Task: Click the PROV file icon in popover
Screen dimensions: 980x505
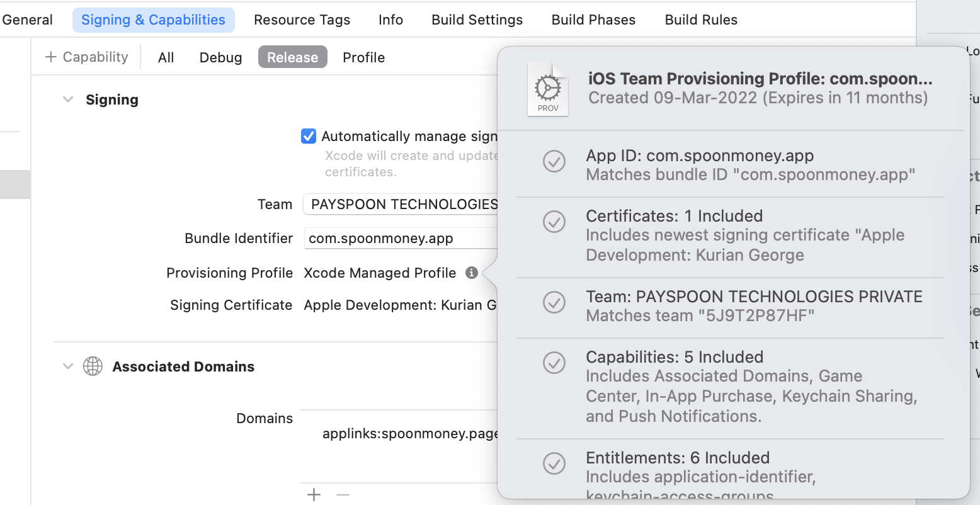Action: pyautogui.click(x=547, y=90)
